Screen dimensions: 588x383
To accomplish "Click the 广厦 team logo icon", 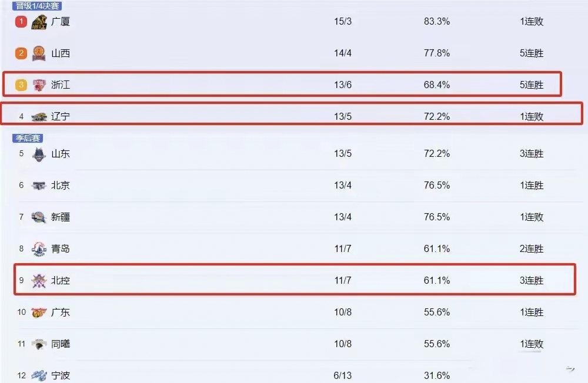I will [39, 22].
